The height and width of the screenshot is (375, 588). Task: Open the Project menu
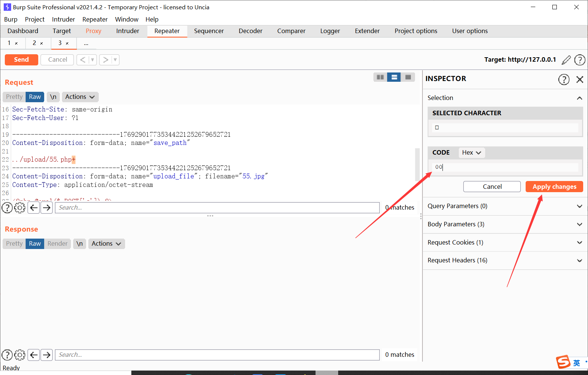pyautogui.click(x=35, y=19)
